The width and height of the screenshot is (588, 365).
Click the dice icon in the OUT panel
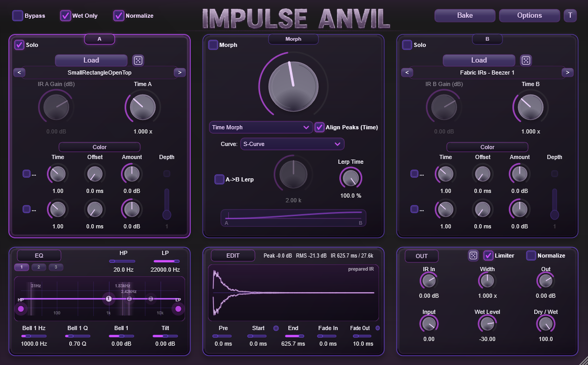click(473, 256)
